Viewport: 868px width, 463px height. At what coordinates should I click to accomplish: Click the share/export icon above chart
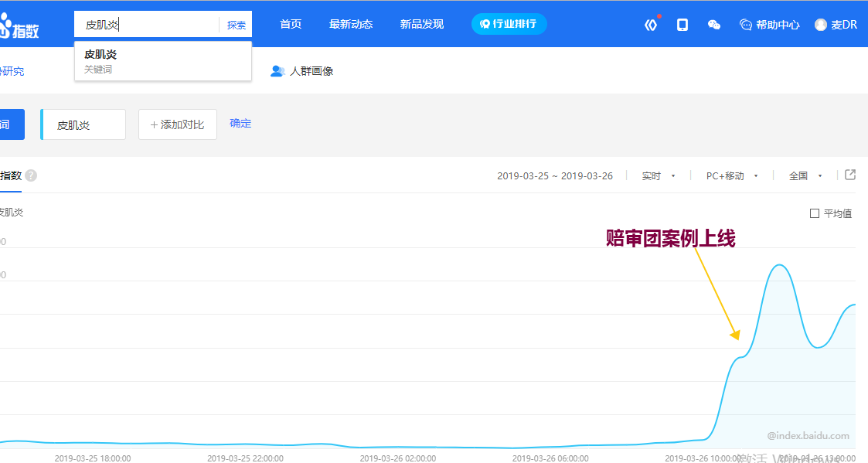(x=850, y=175)
